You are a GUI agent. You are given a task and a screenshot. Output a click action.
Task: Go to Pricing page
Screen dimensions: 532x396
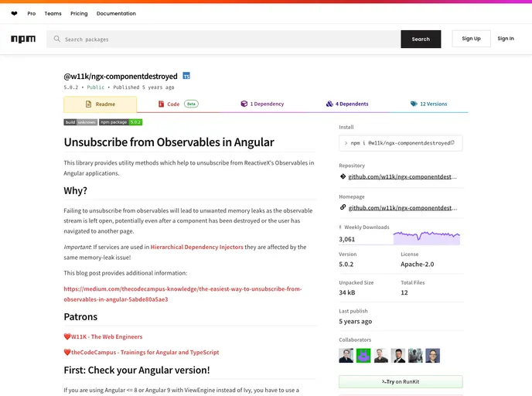coord(79,14)
